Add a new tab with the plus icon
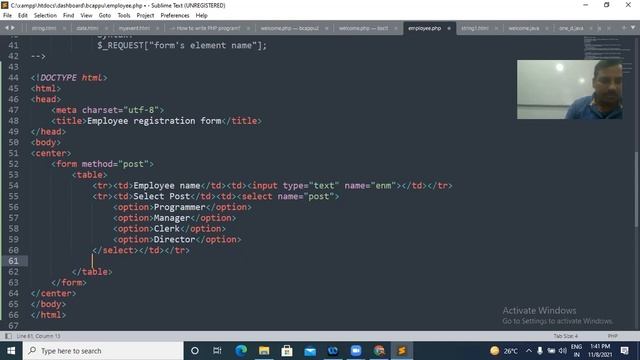Viewport: 640px width, 360px height. [x=624, y=28]
